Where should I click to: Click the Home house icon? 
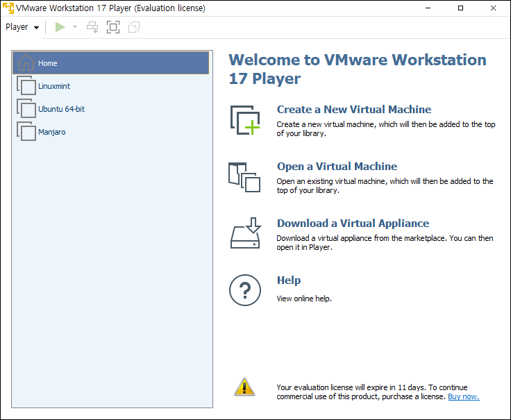26,62
